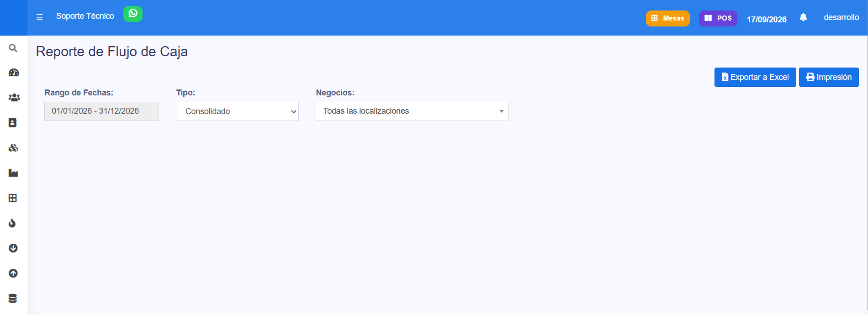Open the database stack sidebar icon
This screenshot has height=315, width=868.
pyautogui.click(x=13, y=298)
